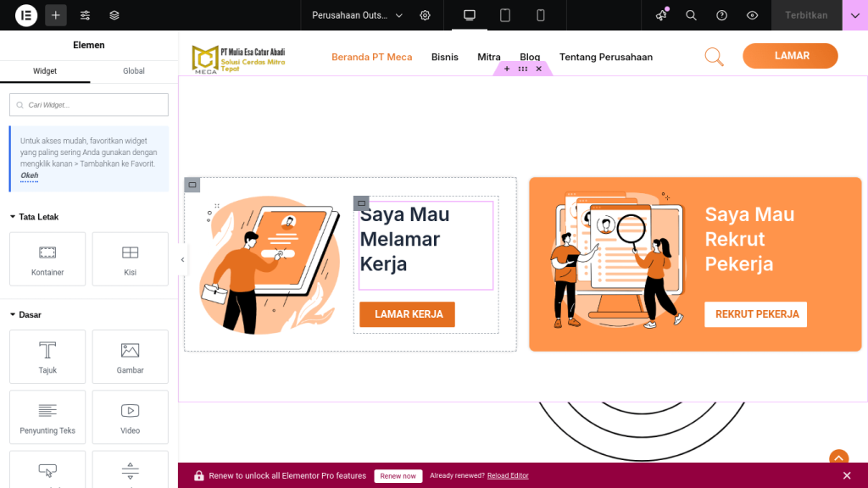This screenshot has width=868, height=488.
Task: Open the Mitra menu item
Action: 489,57
